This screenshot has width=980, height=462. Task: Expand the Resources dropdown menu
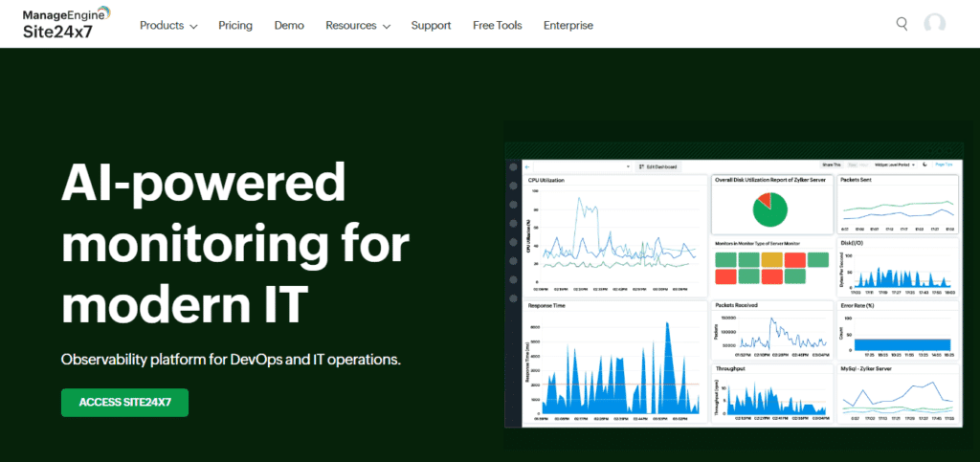tap(357, 26)
